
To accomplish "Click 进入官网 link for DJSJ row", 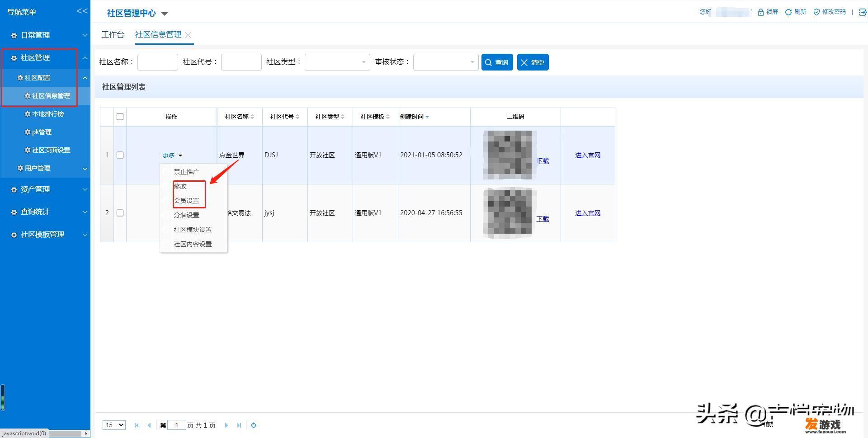I will (588, 155).
